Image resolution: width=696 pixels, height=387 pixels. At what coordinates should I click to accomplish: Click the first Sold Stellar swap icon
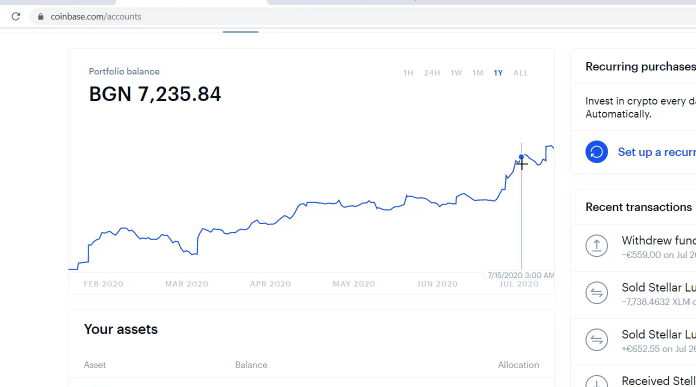coord(596,292)
